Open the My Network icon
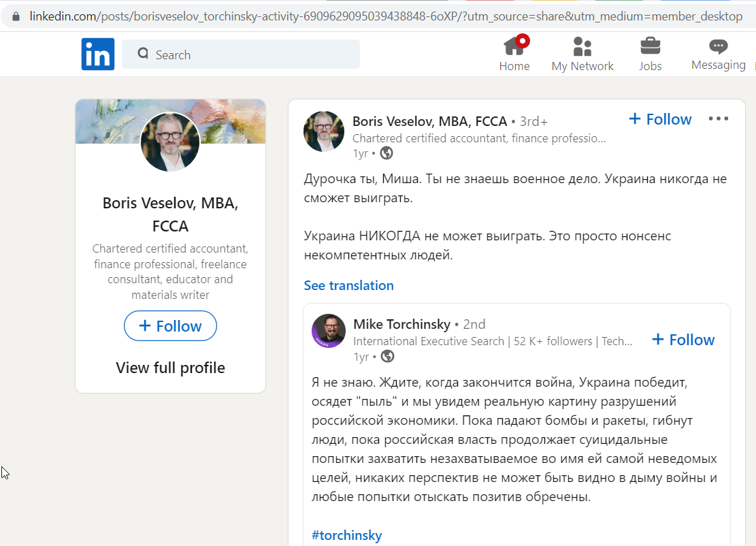 click(x=582, y=46)
